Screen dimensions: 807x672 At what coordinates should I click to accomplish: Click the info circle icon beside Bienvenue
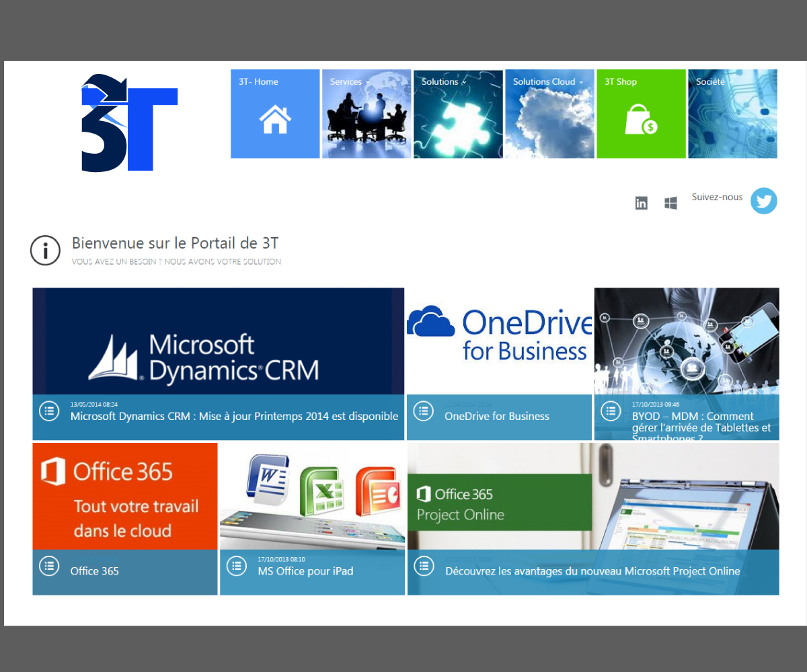[46, 251]
